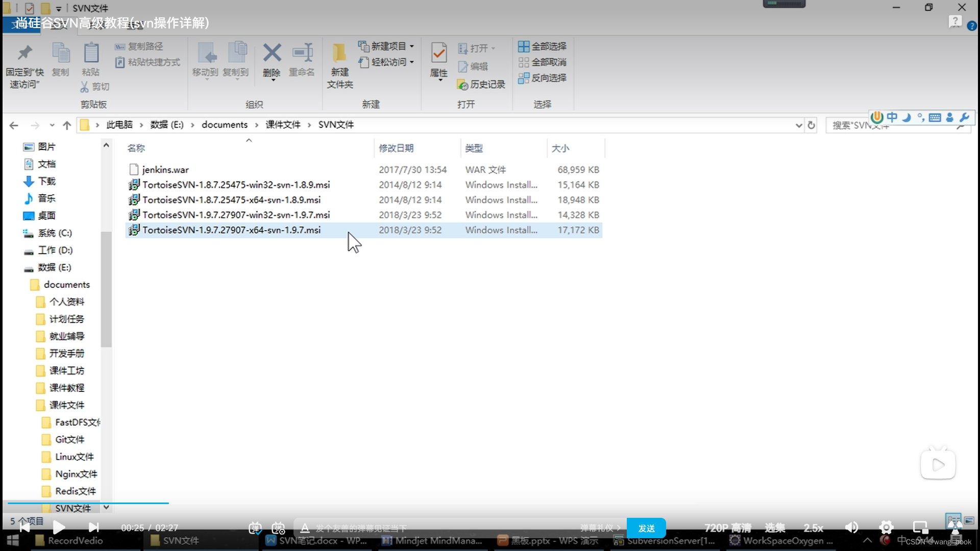Click the 发送 send button
980x551 pixels.
646,528
